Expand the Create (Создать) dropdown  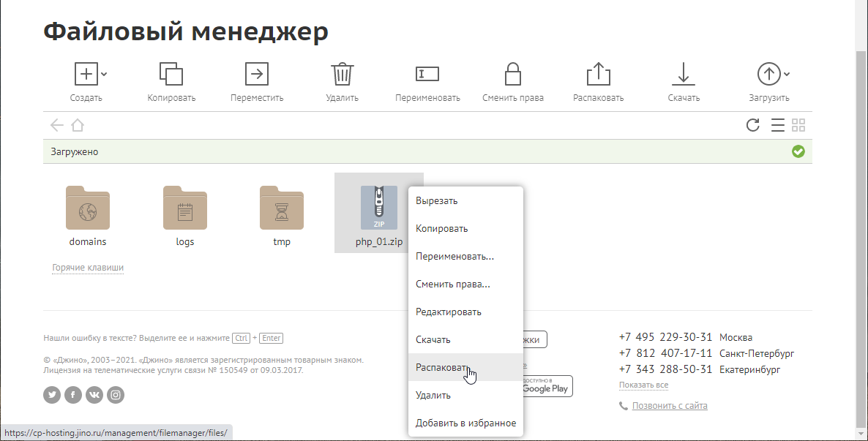pyautogui.click(x=104, y=74)
